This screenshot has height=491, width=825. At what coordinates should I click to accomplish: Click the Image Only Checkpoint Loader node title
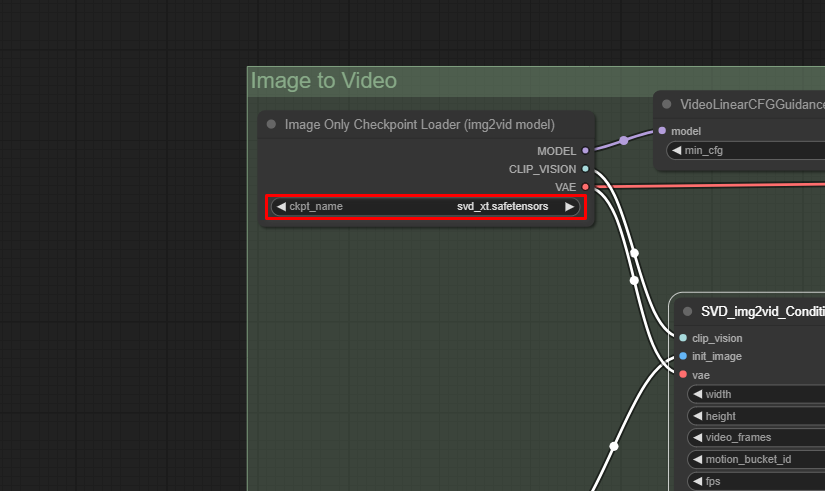click(x=420, y=125)
